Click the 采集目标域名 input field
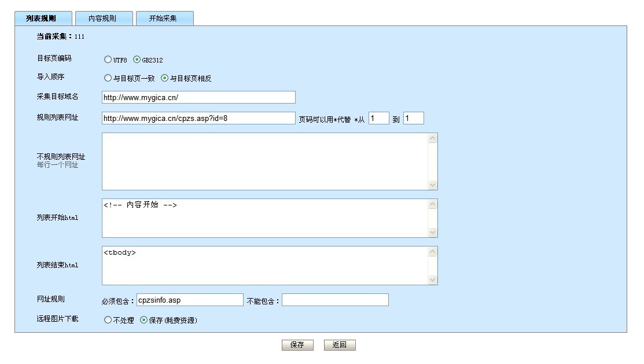The width and height of the screenshot is (644, 364). (198, 98)
